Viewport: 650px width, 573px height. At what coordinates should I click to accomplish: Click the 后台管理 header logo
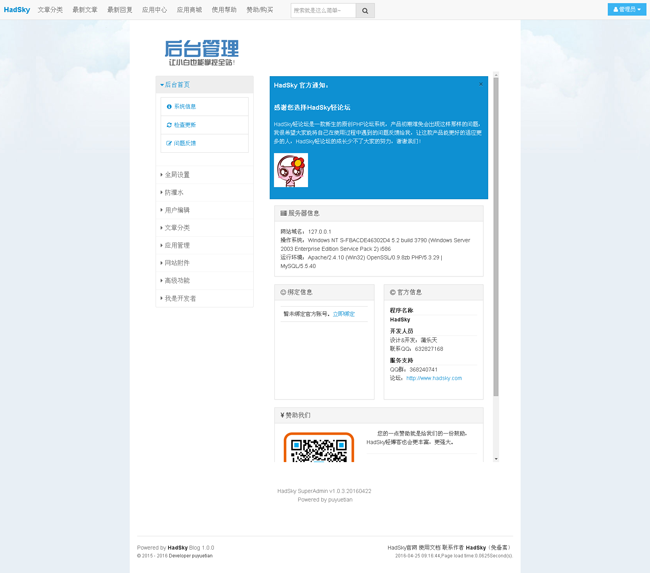click(x=201, y=52)
